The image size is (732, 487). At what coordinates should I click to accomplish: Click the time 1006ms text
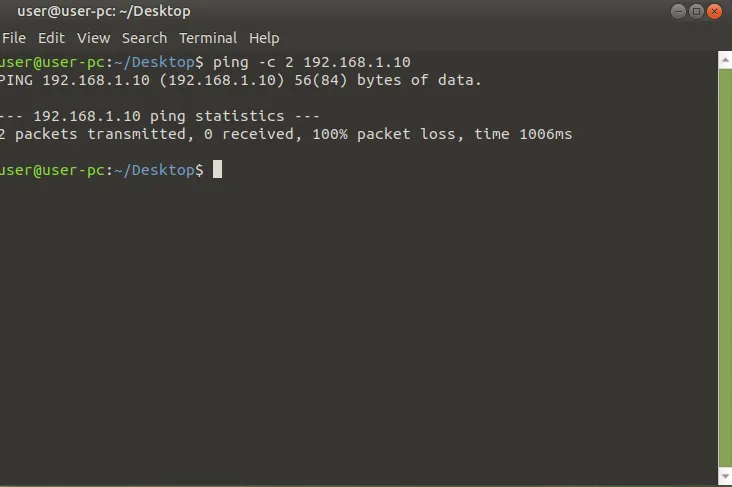pyautogui.click(x=523, y=134)
